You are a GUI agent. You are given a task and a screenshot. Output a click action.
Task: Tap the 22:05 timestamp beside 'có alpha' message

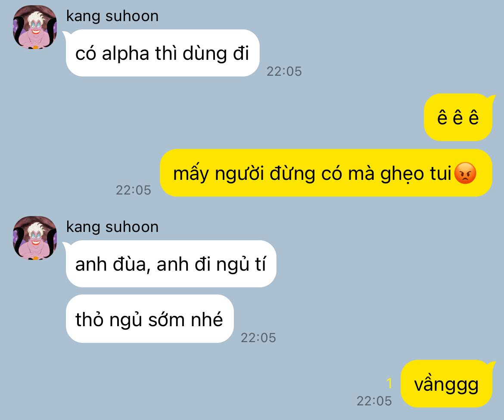[284, 71]
